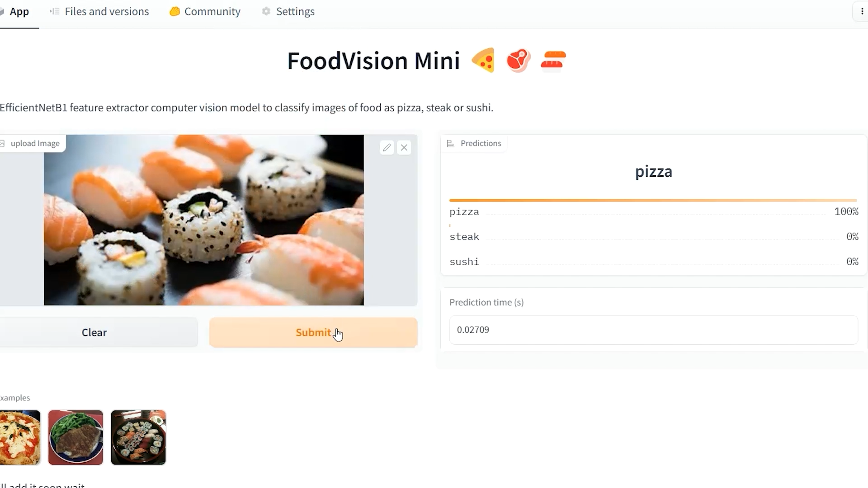
Task: Click the upload Image label icon
Action: click(x=3, y=144)
